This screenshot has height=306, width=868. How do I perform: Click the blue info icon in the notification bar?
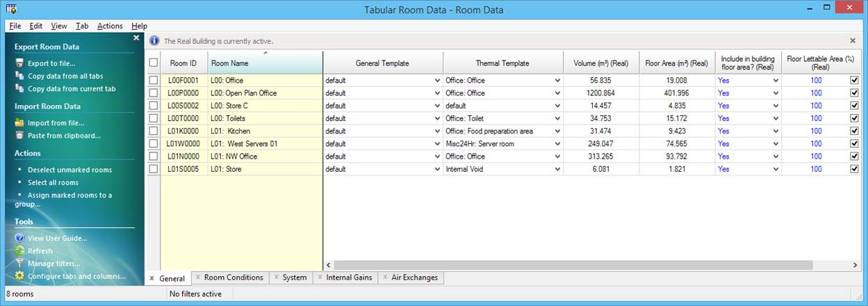(x=154, y=41)
